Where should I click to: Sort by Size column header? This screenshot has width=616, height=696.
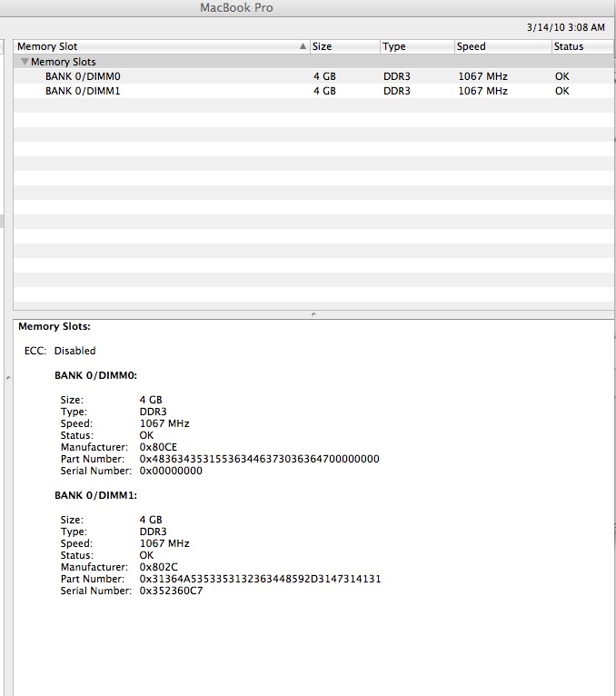(x=345, y=46)
